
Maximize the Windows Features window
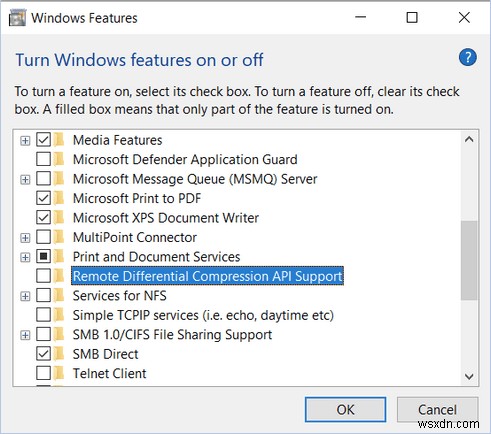(412, 17)
